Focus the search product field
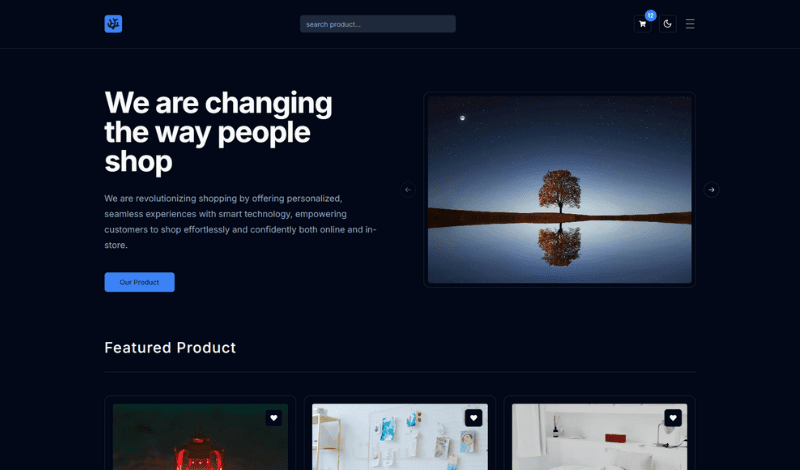 [378, 24]
